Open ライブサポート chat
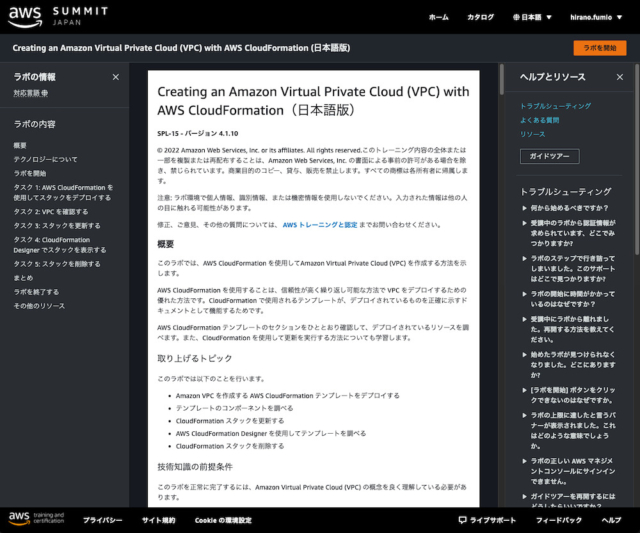Screen dimensions: 640x533 [487, 520]
